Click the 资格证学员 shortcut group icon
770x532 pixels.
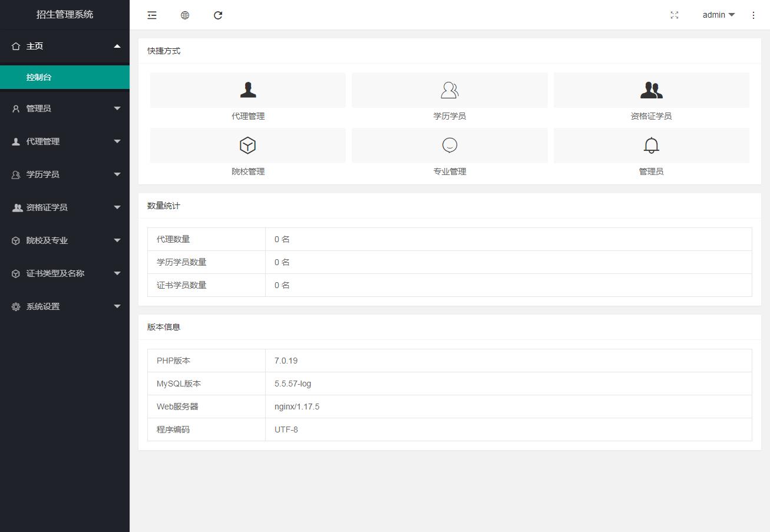(651, 90)
